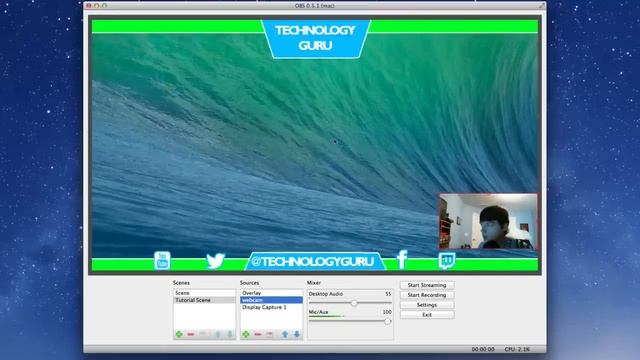This screenshot has height=360, width=640.
Task: Adjust the Desktop Audio volume slider handle
Action: [354, 303]
